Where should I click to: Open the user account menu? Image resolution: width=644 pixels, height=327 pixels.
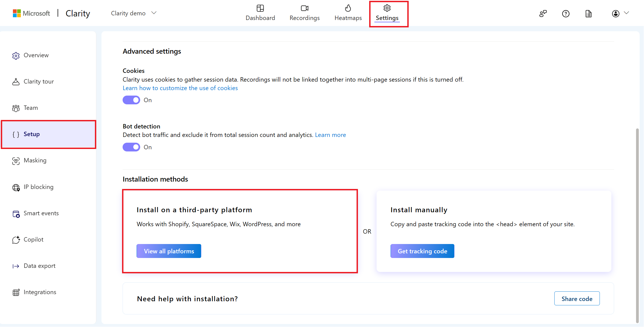point(619,13)
